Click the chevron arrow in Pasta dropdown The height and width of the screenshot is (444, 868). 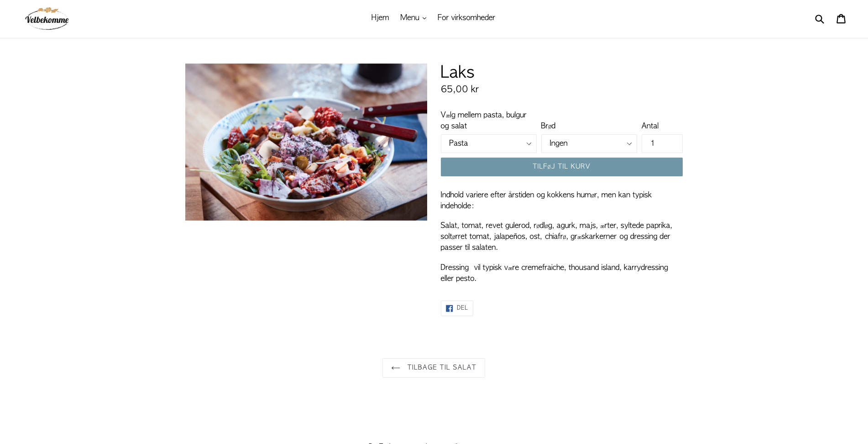[529, 144]
